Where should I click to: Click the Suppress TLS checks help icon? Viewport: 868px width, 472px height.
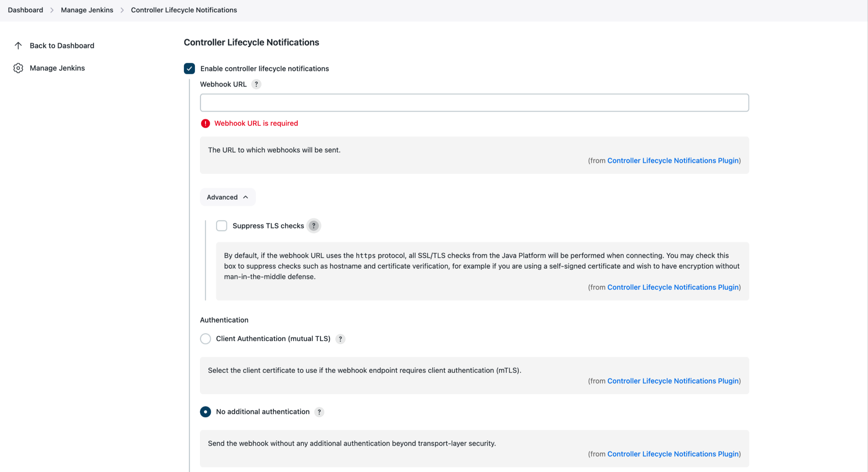(x=314, y=226)
